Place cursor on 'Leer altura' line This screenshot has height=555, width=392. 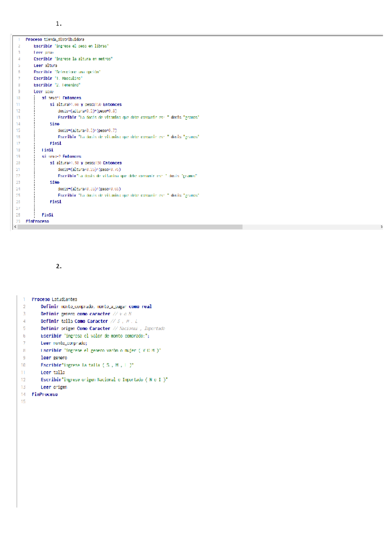coord(45,65)
